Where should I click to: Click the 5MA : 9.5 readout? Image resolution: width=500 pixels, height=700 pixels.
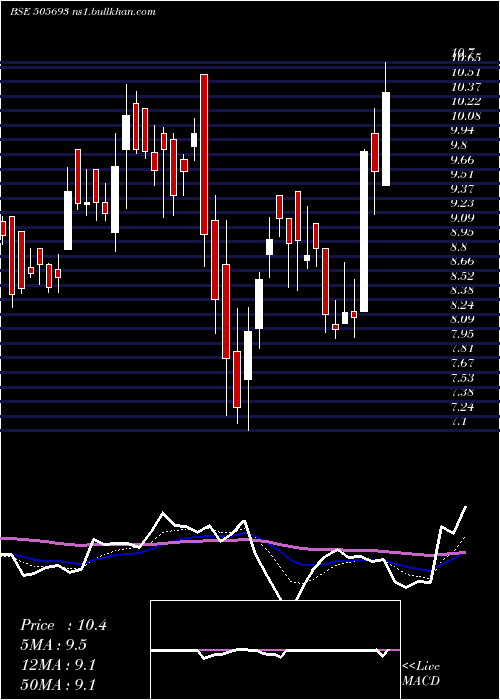coord(54,645)
